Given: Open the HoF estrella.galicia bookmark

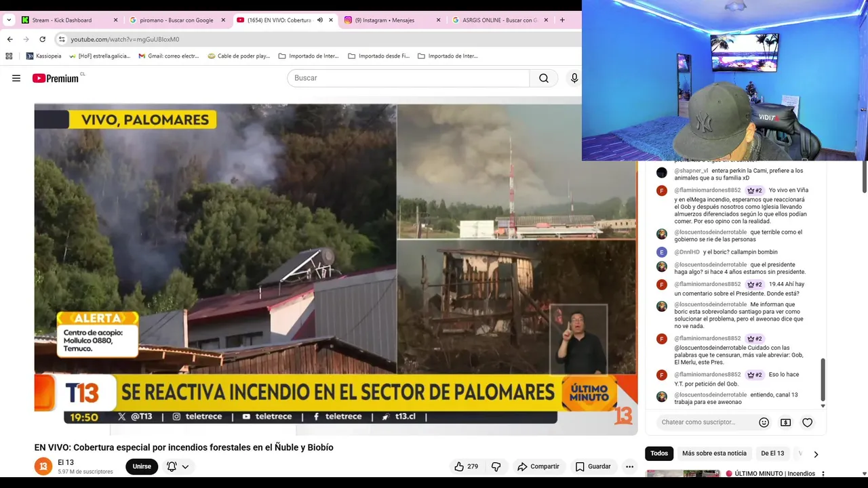Looking at the screenshot, I should [x=100, y=56].
